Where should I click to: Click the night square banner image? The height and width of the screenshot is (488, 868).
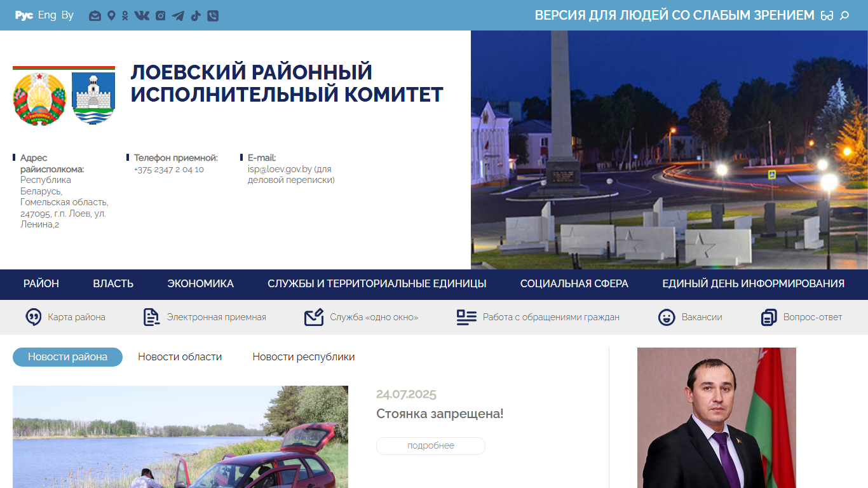[669, 150]
